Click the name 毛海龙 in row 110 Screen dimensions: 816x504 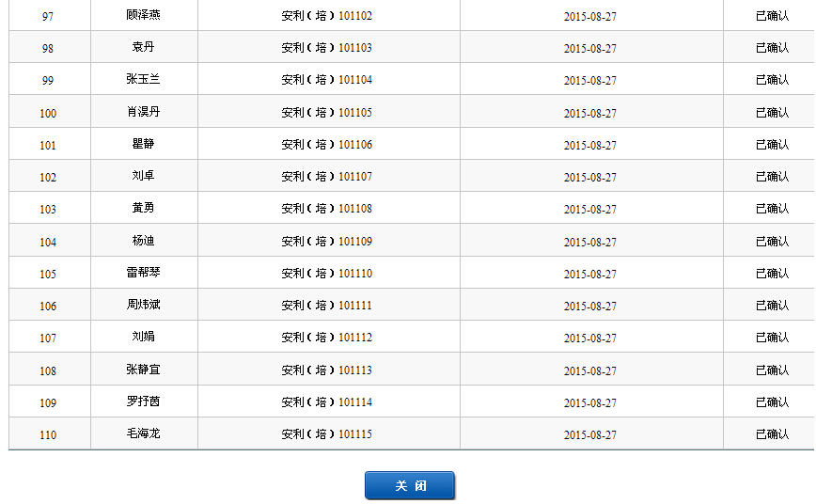coord(143,434)
